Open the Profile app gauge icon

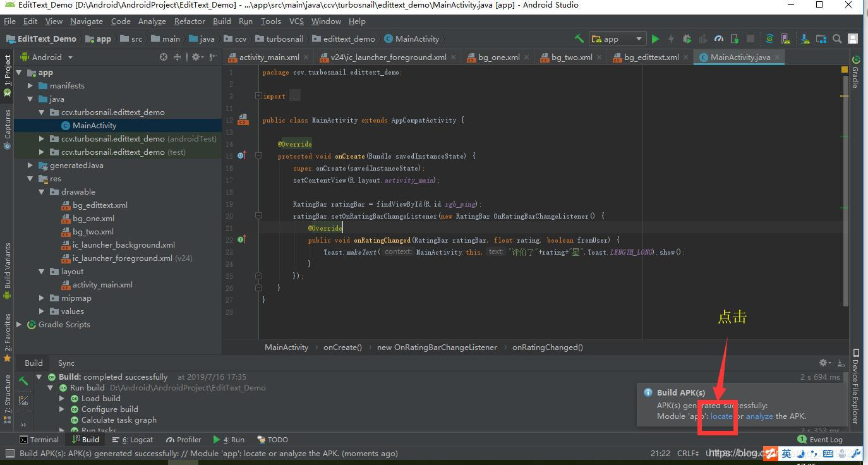tap(718, 39)
